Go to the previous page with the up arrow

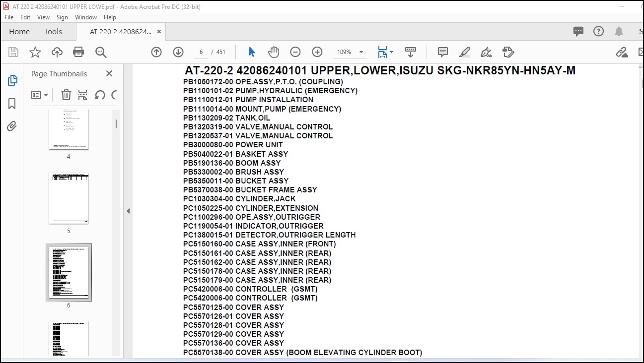pyautogui.click(x=156, y=52)
